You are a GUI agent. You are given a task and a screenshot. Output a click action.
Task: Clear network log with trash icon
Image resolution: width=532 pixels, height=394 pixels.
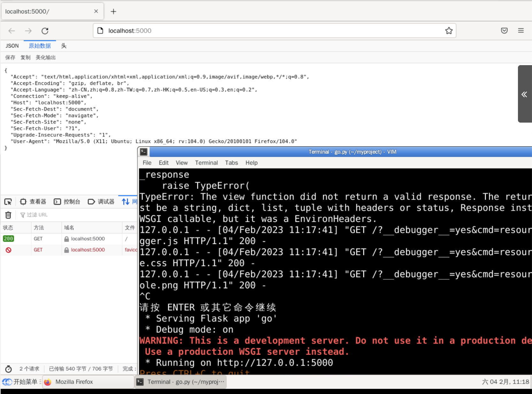(8, 215)
